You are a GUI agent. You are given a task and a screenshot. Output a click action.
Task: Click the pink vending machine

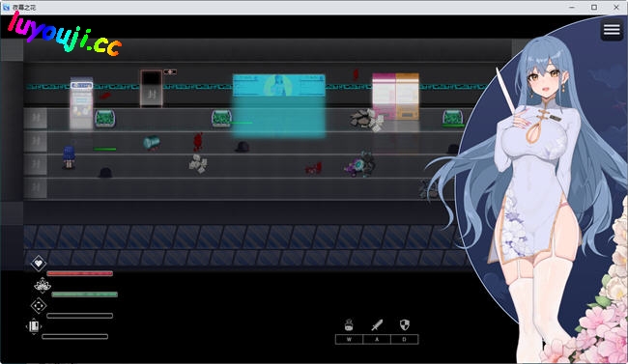(384, 97)
